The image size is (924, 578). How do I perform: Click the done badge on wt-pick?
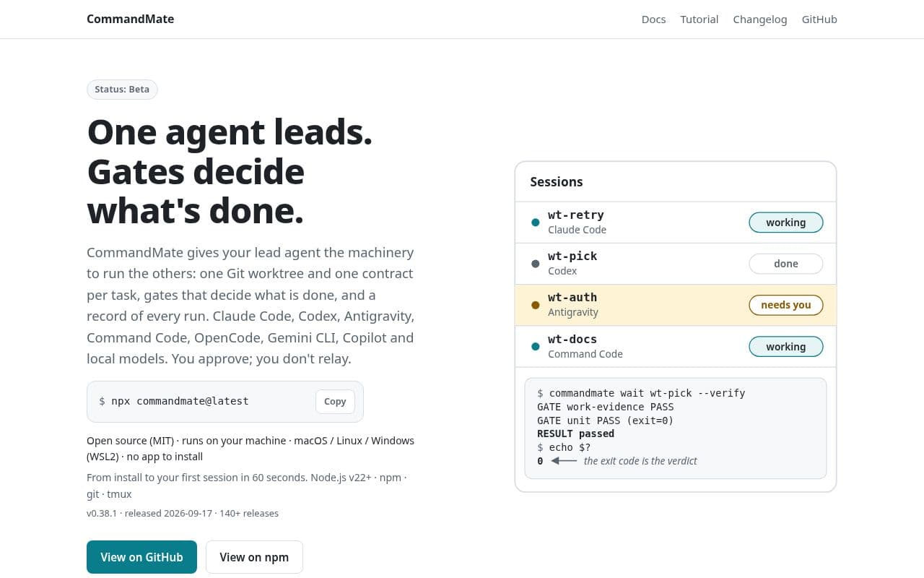785,264
